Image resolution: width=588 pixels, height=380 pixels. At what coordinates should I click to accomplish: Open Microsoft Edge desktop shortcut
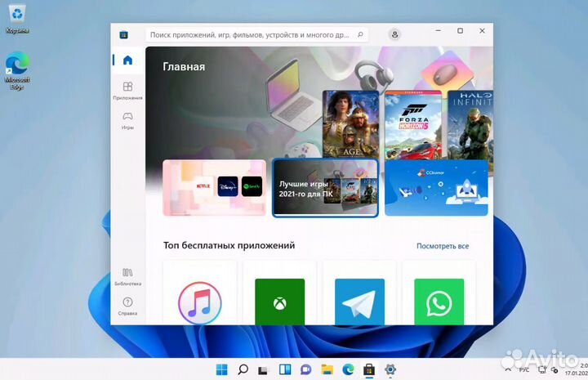(17, 70)
